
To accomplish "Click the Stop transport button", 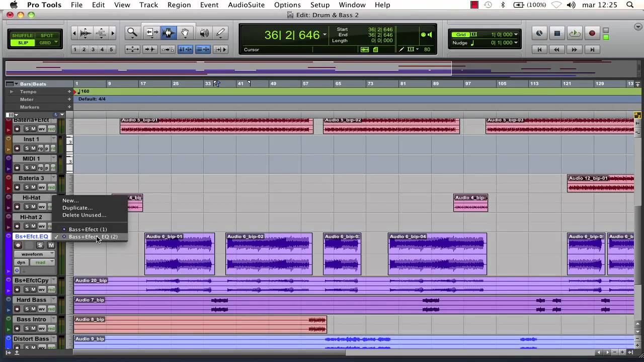I will click(557, 33).
